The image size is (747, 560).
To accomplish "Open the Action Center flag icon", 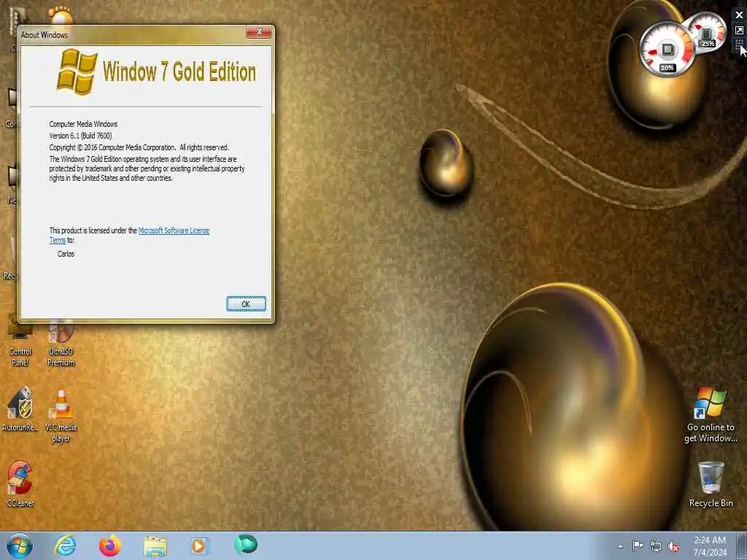I will tap(638, 545).
